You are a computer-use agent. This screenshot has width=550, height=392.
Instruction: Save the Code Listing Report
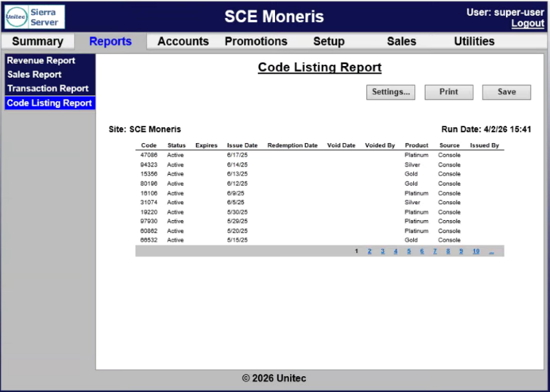tap(507, 92)
